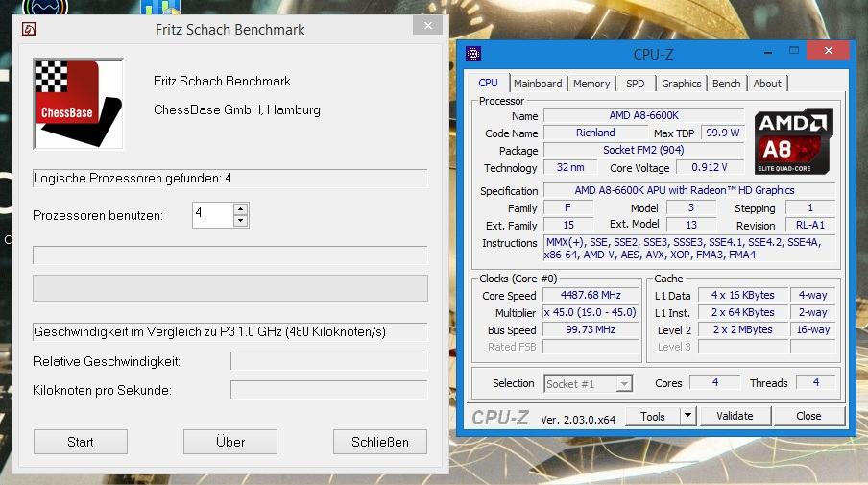Screen dimensions: 868x485
Task: Click the Specification text field
Action: 689,190
